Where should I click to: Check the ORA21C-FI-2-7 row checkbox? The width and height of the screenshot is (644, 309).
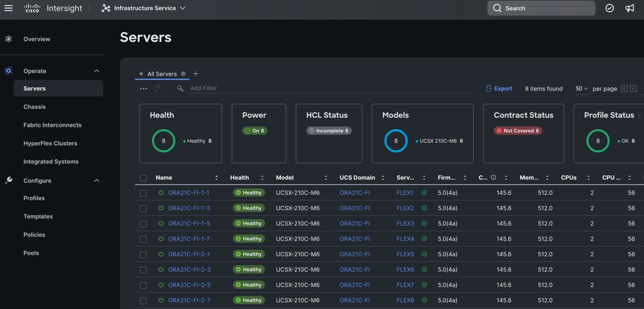[143, 301]
